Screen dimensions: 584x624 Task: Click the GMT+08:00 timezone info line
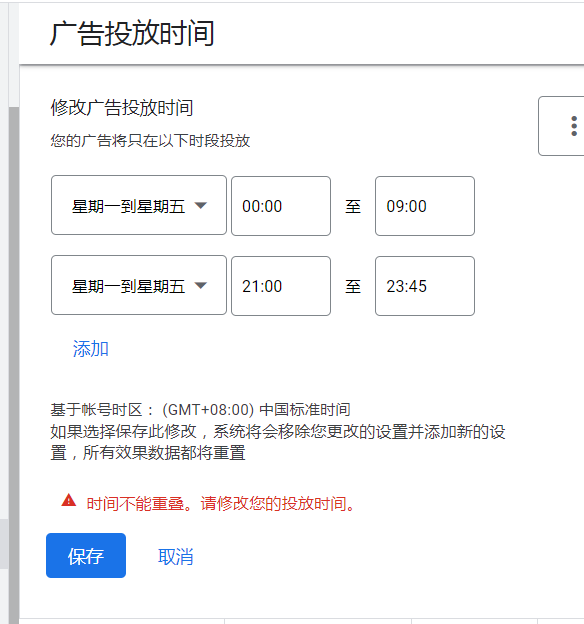pos(200,410)
